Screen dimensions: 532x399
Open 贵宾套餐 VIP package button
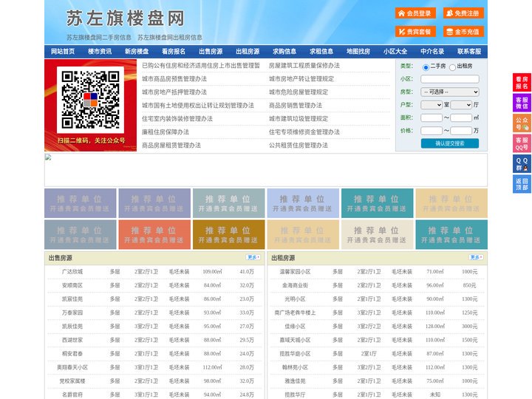pos(415,32)
